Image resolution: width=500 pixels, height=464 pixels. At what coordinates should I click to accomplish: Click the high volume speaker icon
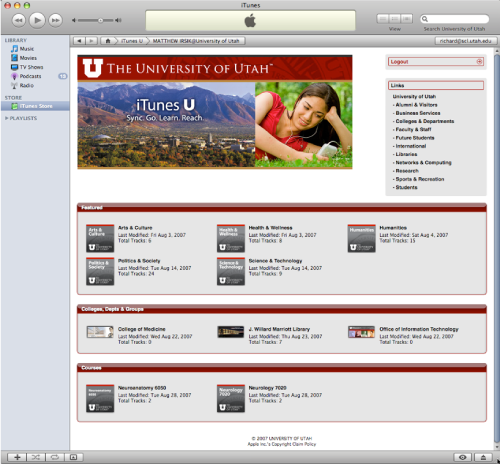118,20
